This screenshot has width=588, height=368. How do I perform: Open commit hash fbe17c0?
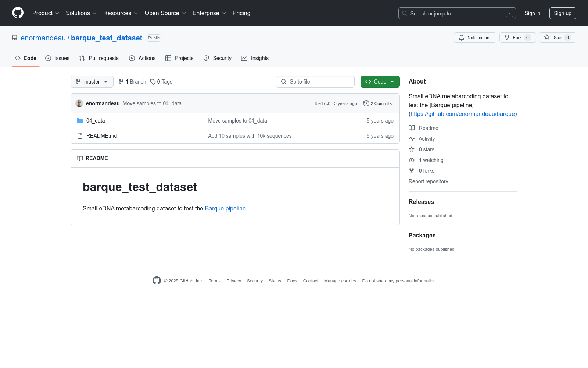click(x=322, y=103)
